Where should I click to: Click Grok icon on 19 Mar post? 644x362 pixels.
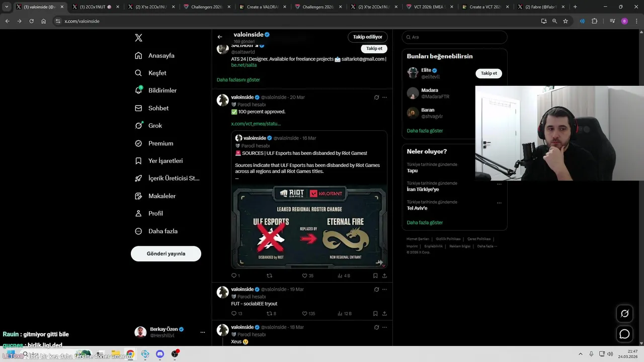[376, 290]
